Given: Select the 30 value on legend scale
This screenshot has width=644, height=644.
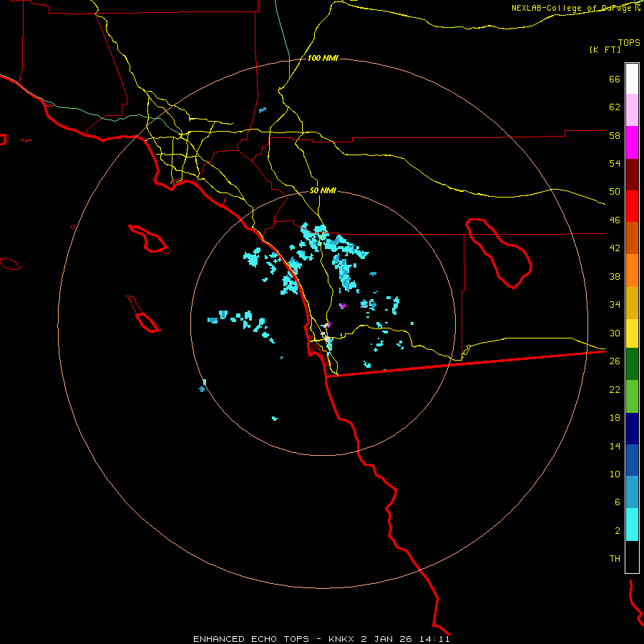Looking at the screenshot, I should click(x=615, y=333).
